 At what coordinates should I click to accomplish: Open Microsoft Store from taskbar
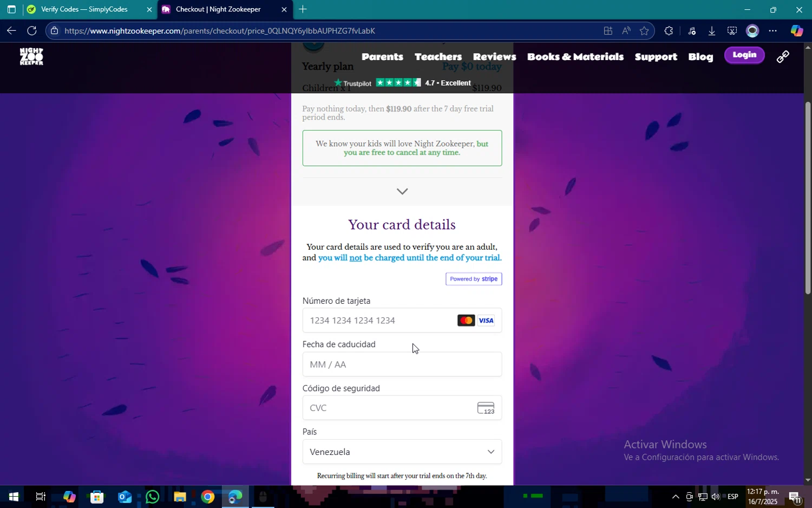pos(97,497)
